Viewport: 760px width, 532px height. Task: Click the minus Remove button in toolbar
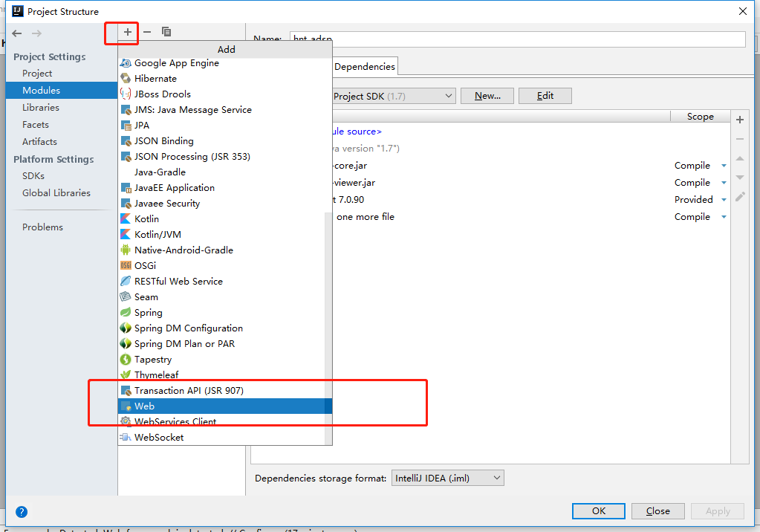pos(147,32)
